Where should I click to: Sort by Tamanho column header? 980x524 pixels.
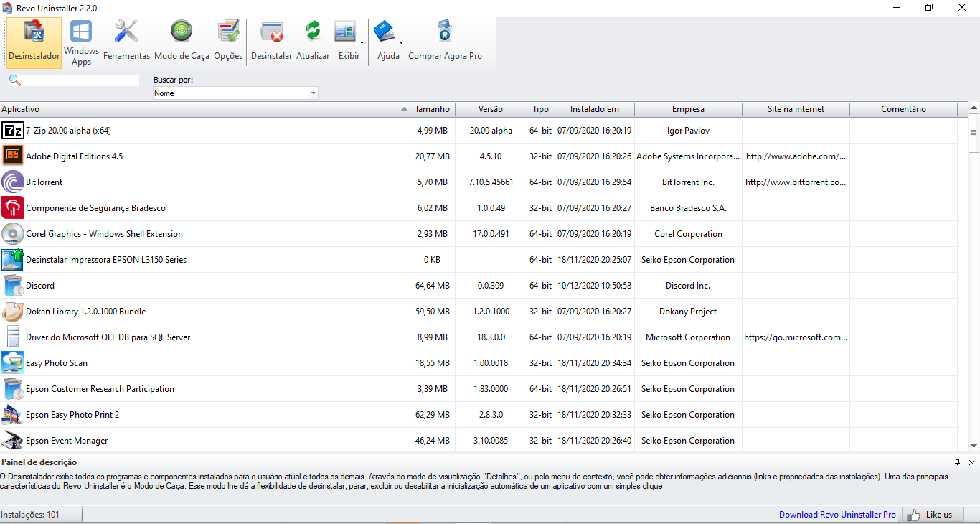[433, 109]
